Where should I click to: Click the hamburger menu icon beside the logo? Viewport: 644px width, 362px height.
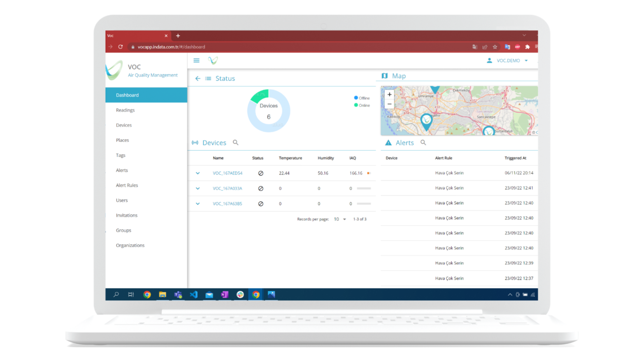tap(196, 60)
